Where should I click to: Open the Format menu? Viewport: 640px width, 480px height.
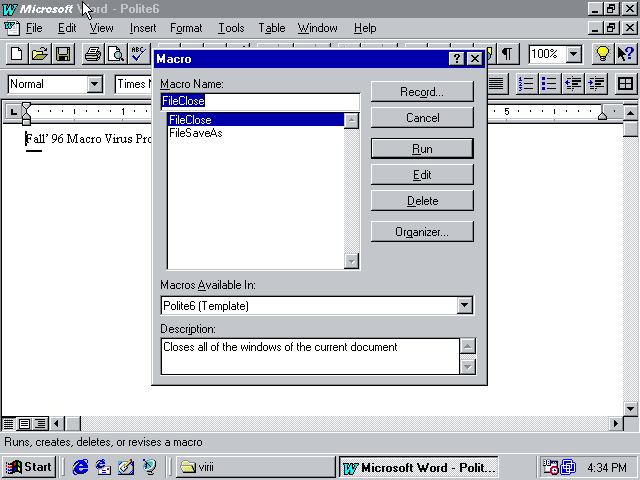coord(186,28)
